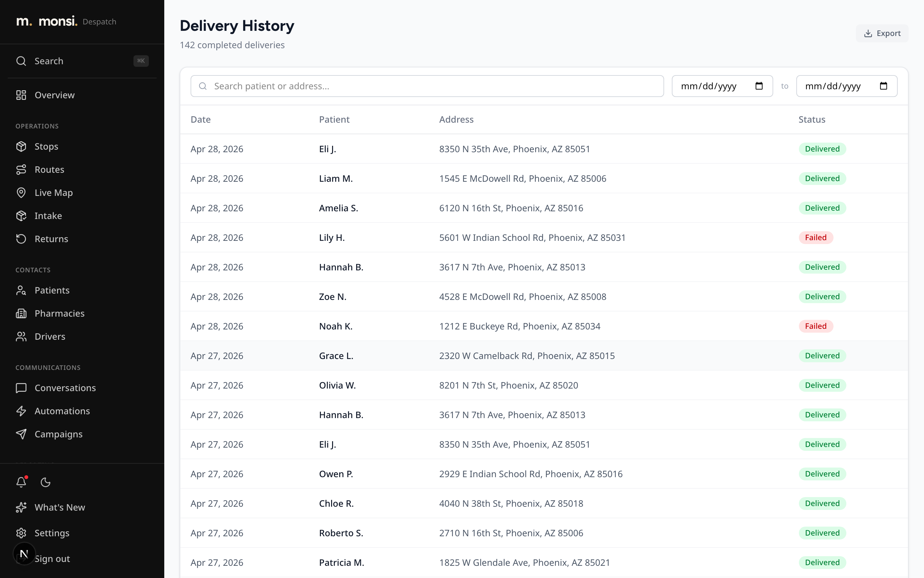Click Sign out link
The image size is (924, 578).
coord(52,558)
